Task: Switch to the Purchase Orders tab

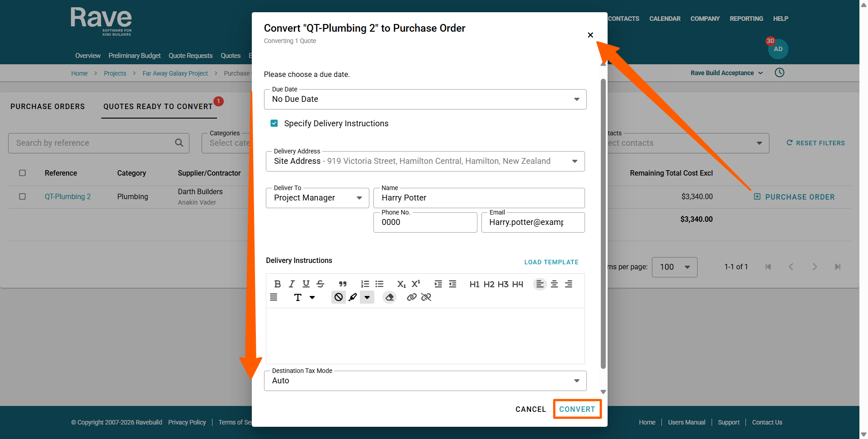Action: point(47,106)
